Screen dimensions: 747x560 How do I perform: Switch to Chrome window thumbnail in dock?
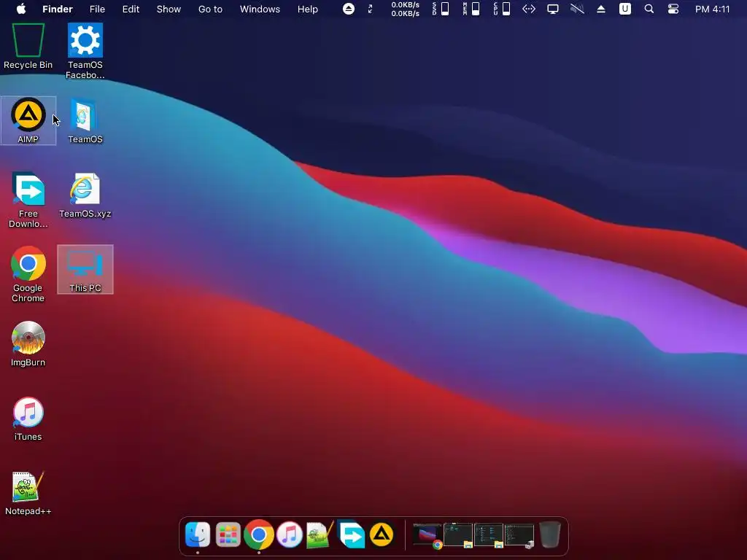click(427, 535)
